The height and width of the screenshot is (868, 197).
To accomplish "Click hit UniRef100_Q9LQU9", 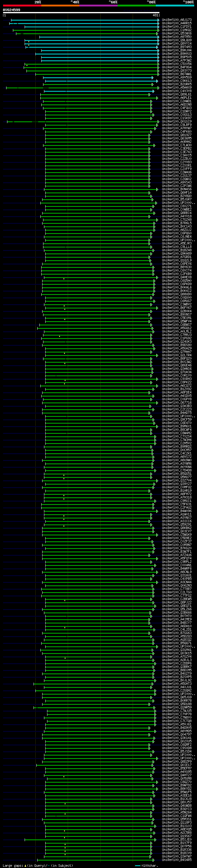I will [x=177, y=40].
